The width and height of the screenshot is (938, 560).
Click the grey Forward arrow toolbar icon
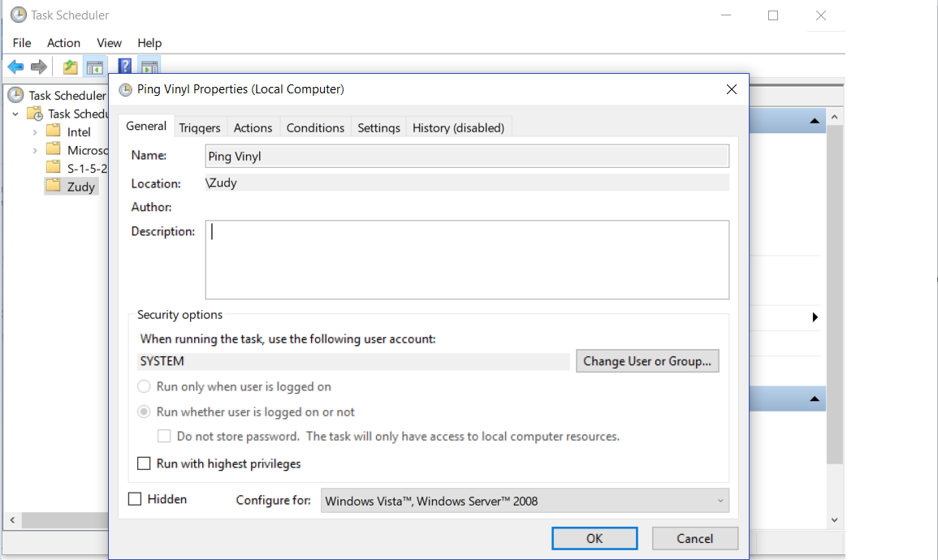coord(38,67)
